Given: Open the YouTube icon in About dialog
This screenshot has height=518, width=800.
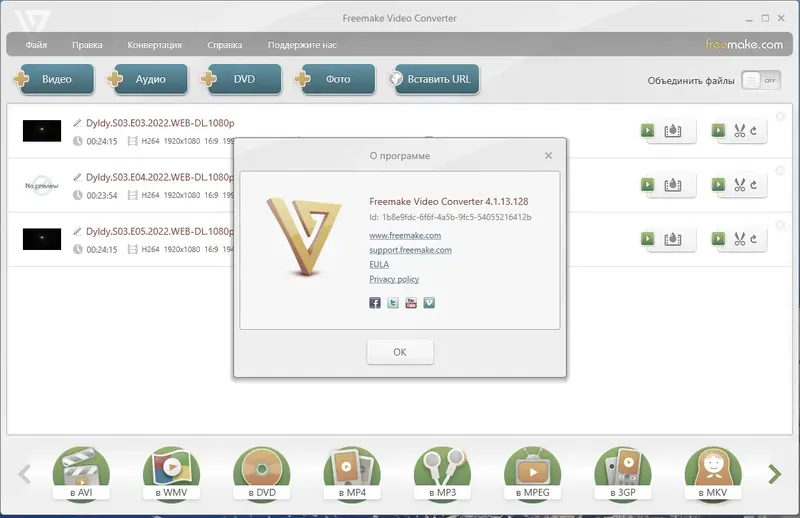Looking at the screenshot, I should 411,303.
